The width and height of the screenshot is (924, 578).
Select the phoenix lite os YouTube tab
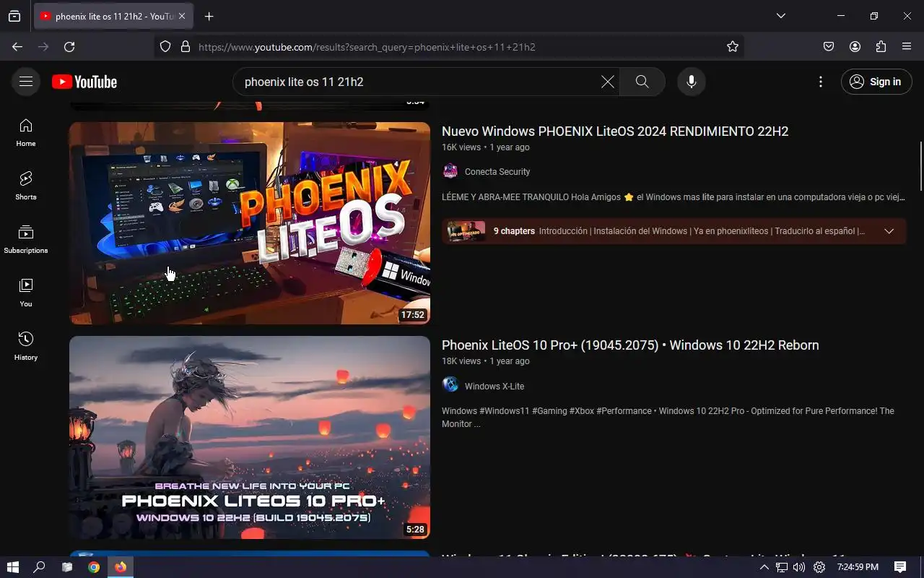click(x=113, y=16)
